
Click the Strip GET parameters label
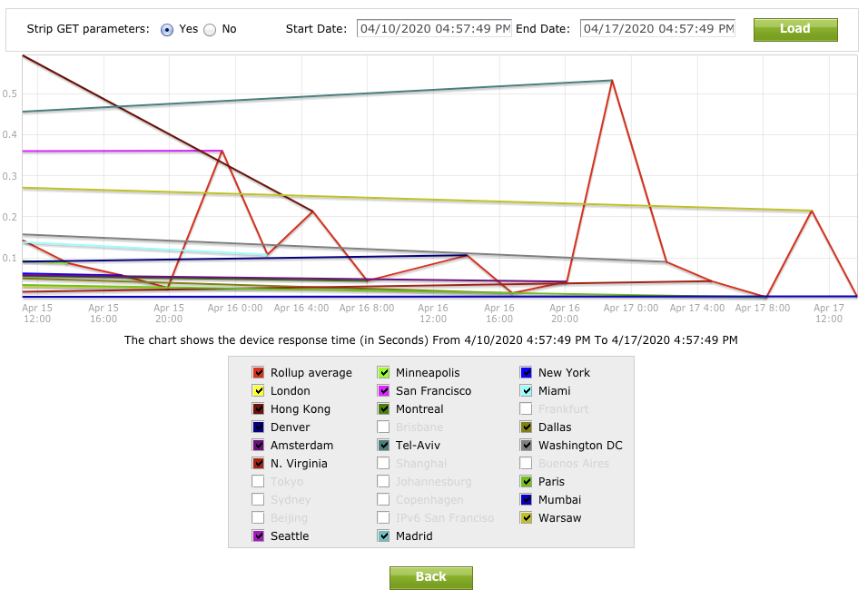(x=88, y=29)
